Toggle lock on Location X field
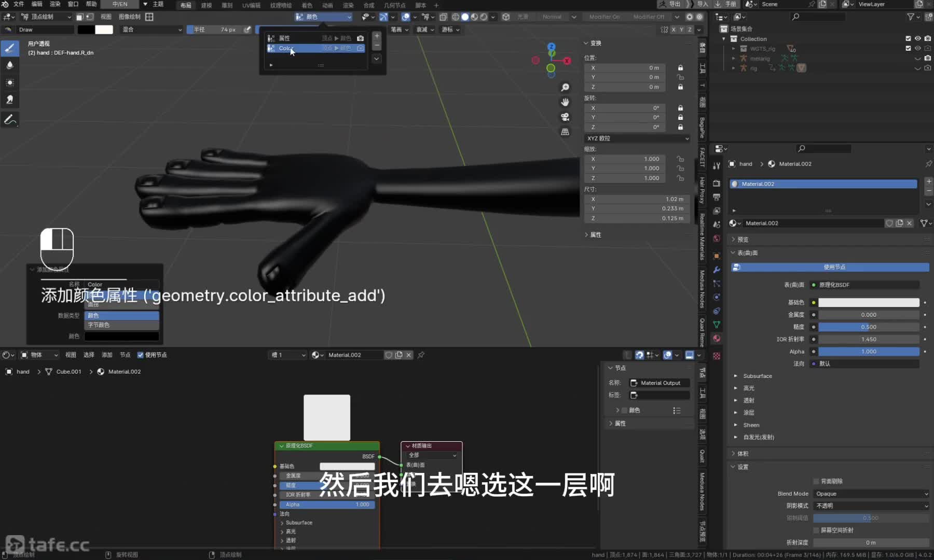Viewport: 934px width, 560px height. coord(680,68)
